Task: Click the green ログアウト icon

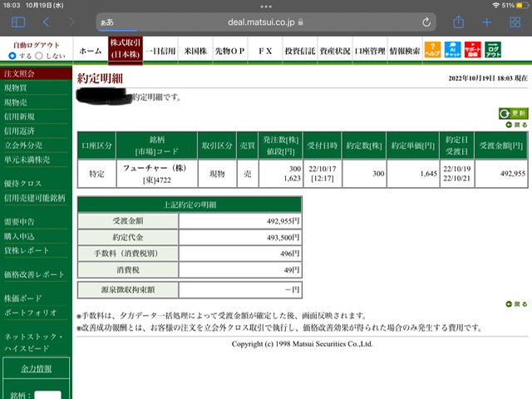Action: 493,50
